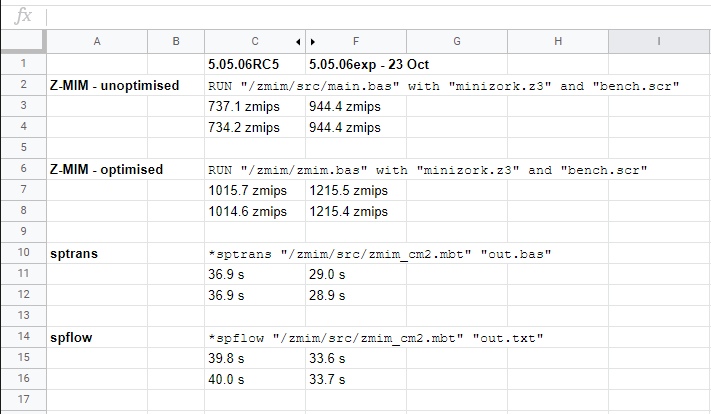The width and height of the screenshot is (711, 414).
Task: Select the spflow label cell
Action: (x=97, y=337)
